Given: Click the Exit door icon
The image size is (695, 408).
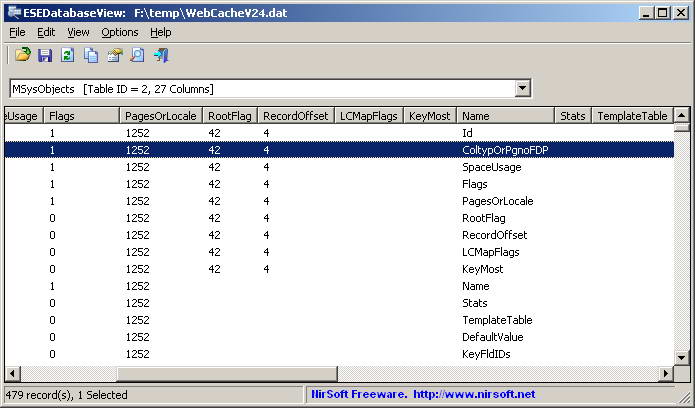Looking at the screenshot, I should (161, 55).
